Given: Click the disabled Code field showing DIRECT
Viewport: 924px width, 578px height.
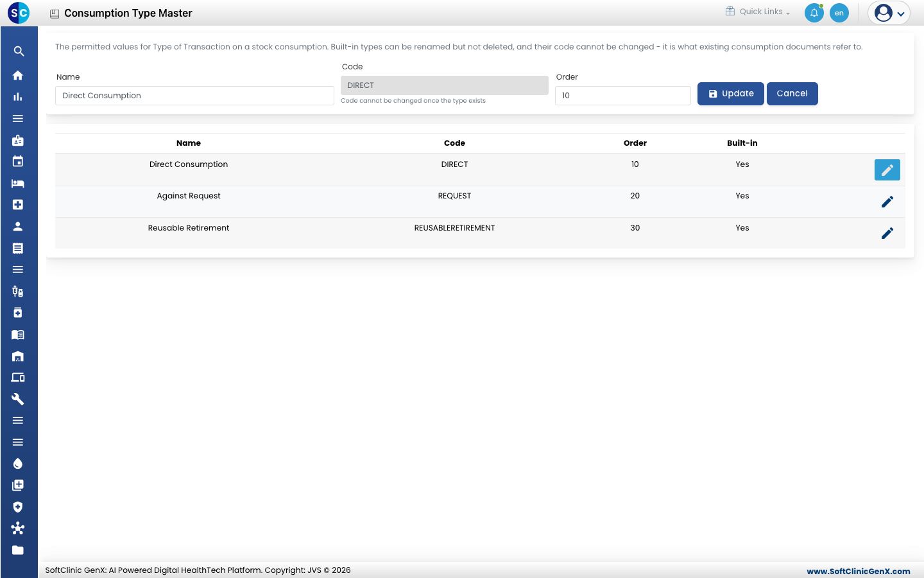Looking at the screenshot, I should point(445,85).
